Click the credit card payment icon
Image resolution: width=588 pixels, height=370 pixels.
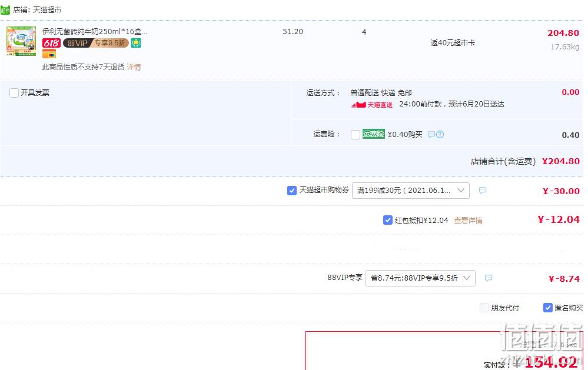tap(49, 54)
